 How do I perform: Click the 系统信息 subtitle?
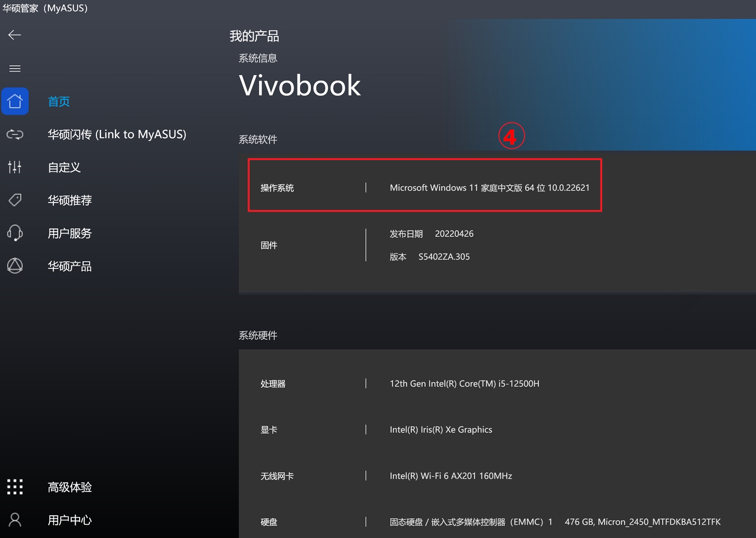[258, 58]
